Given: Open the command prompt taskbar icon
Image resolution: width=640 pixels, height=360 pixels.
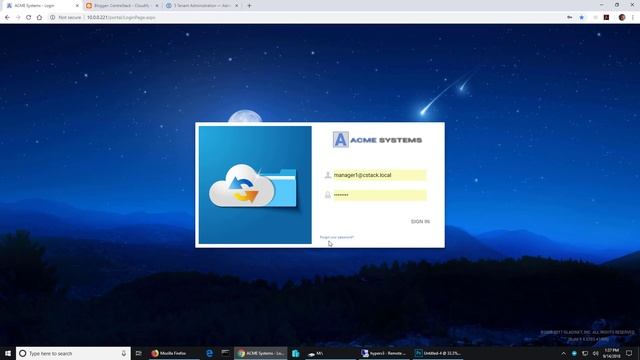Looking at the screenshot, I should 225,353.
